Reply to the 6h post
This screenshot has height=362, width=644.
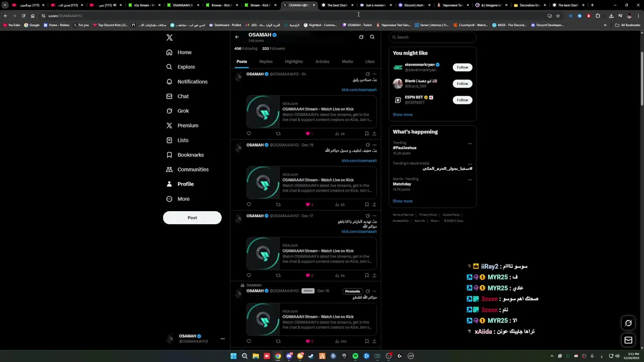click(249, 134)
